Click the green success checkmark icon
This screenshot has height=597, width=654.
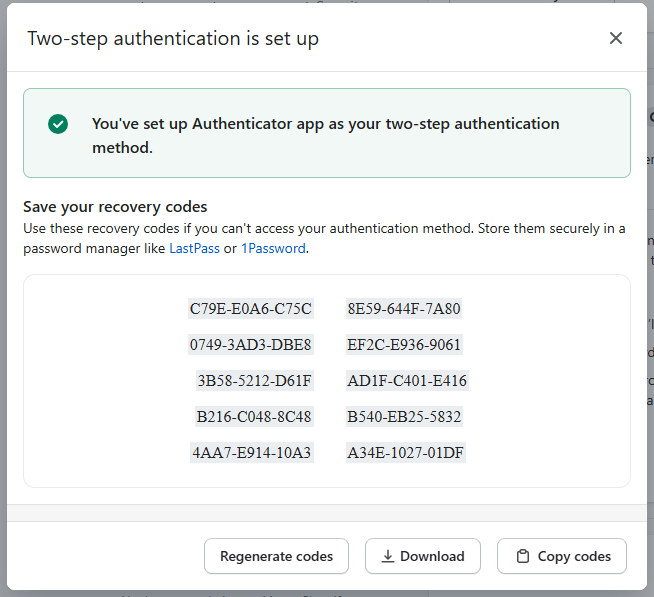[x=58, y=124]
